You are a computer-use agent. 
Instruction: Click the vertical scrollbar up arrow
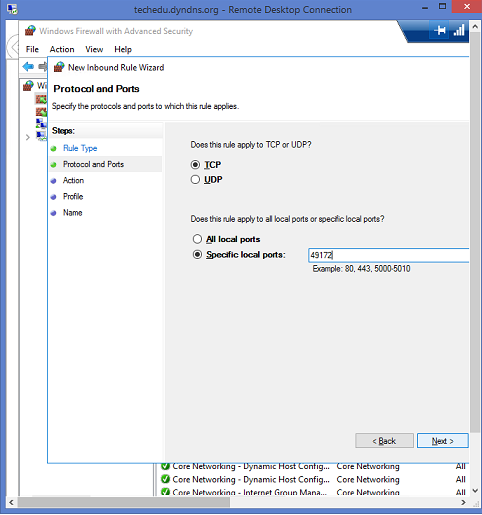[x=475, y=26]
